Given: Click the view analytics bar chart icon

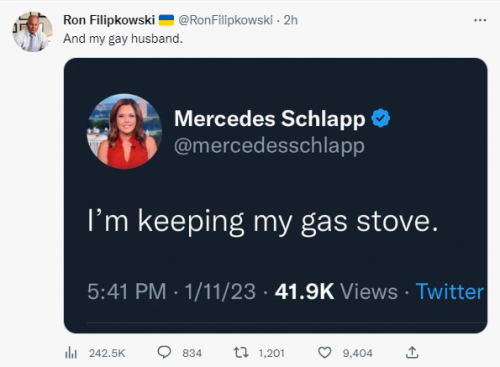Looking at the screenshot, I should coord(71,353).
